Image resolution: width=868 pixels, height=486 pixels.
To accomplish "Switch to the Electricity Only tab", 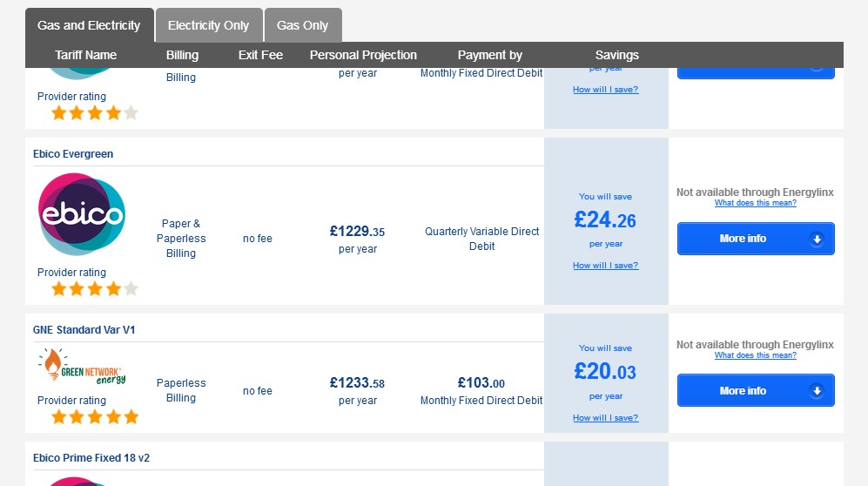I will 208,25.
